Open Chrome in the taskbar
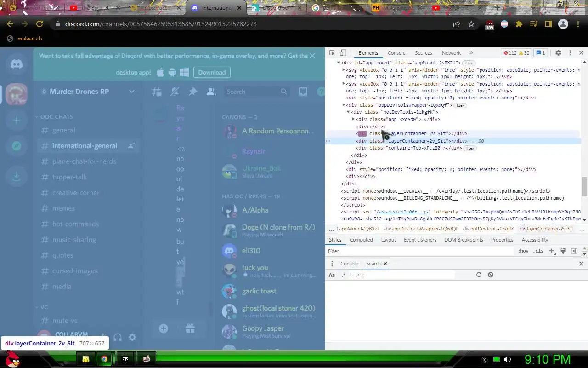This screenshot has height=368, width=588. point(104,359)
